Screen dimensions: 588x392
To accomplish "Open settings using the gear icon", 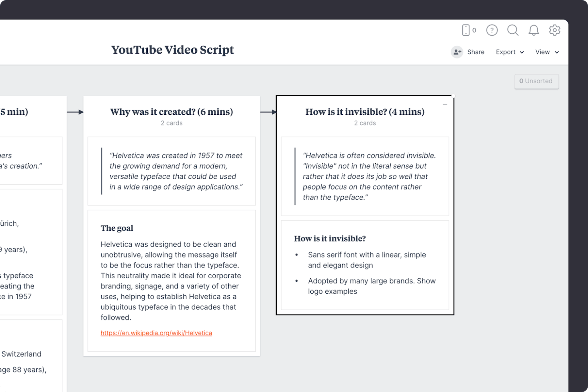I will tap(554, 30).
